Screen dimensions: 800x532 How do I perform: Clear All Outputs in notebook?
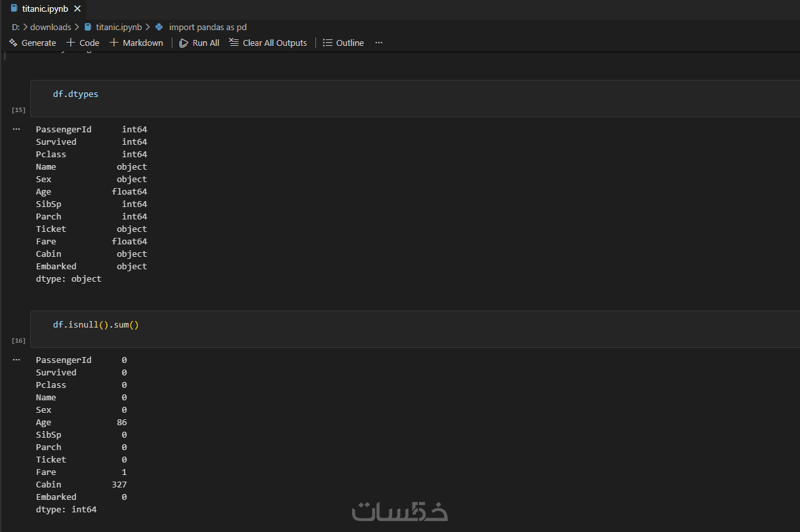(x=268, y=43)
